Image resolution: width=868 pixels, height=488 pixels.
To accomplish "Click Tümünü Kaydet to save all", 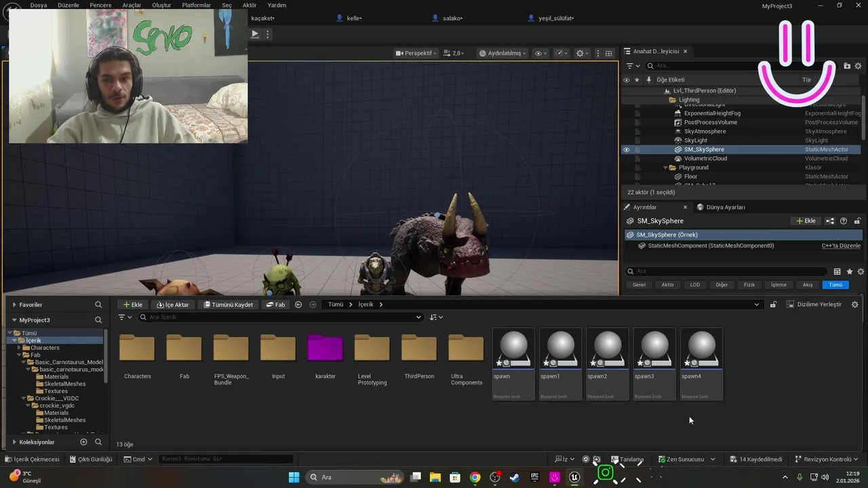I will pyautogui.click(x=229, y=305).
